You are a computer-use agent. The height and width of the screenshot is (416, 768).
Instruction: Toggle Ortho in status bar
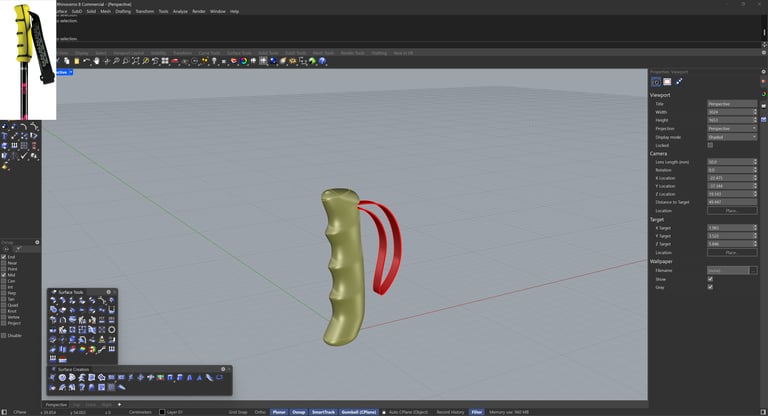click(260, 412)
